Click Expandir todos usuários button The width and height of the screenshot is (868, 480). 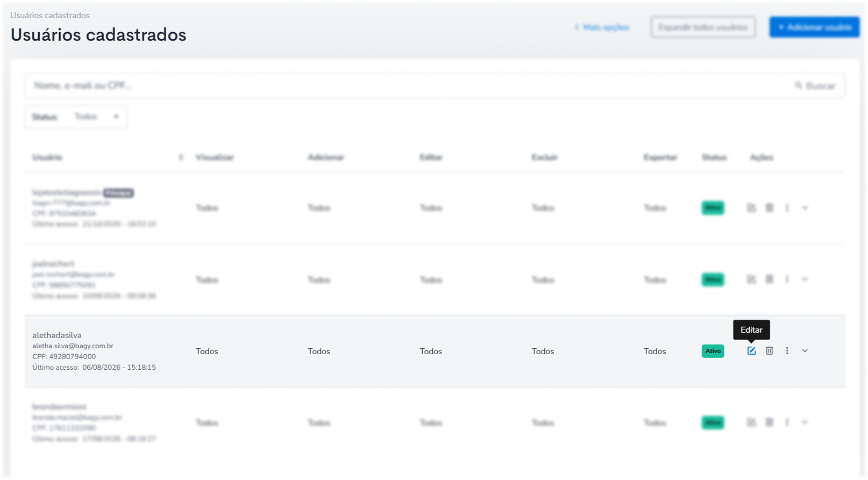pyautogui.click(x=703, y=27)
